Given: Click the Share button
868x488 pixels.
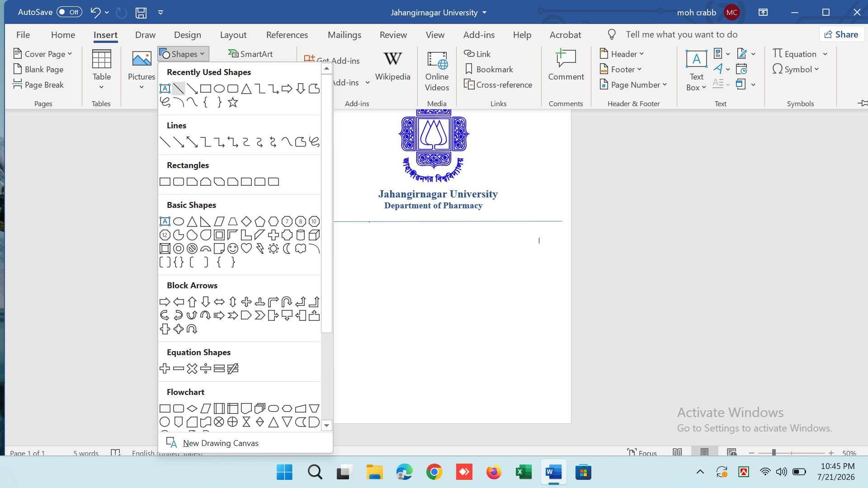Looking at the screenshot, I should click(x=841, y=34).
